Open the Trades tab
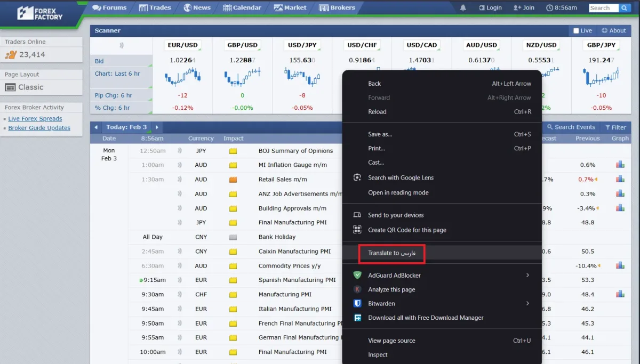640x364 pixels. (x=155, y=8)
